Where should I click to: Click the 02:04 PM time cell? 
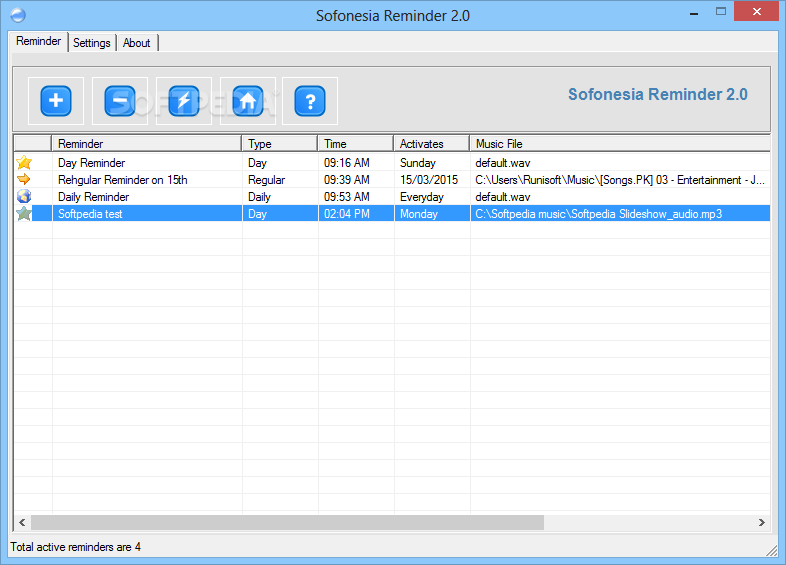tap(346, 214)
